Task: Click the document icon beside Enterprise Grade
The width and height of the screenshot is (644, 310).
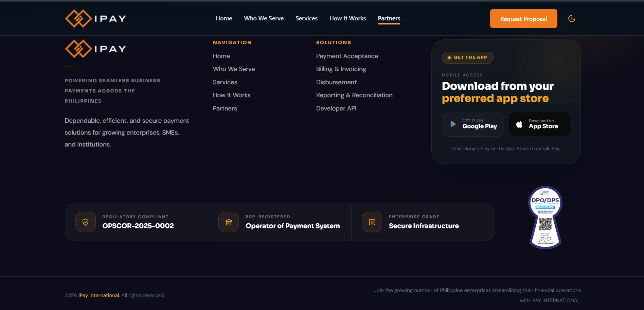Action: coord(372,222)
